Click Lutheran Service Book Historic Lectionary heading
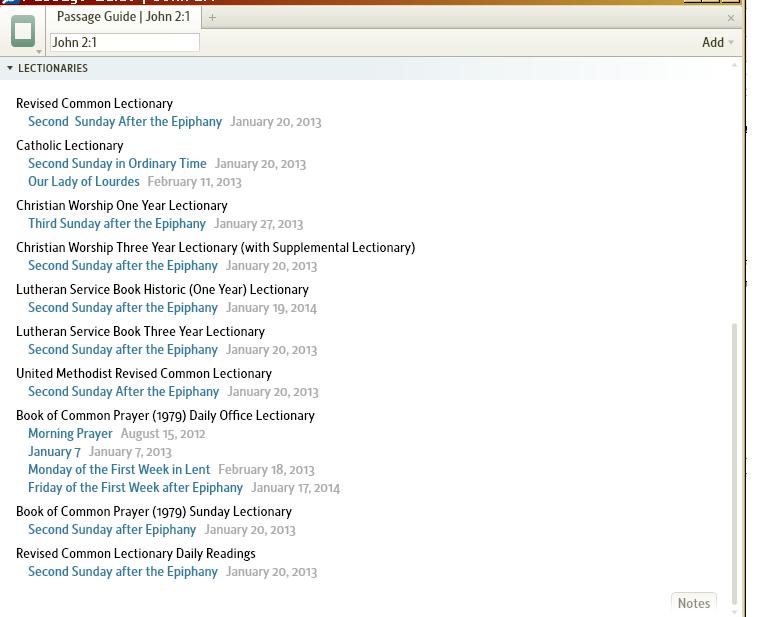Viewport: 765px width, 617px height. pos(162,289)
